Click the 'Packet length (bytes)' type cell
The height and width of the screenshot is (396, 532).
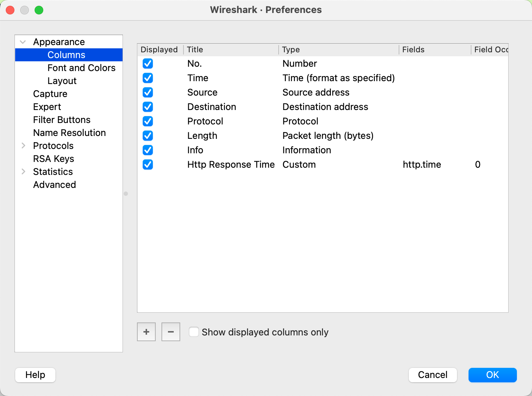tap(328, 136)
